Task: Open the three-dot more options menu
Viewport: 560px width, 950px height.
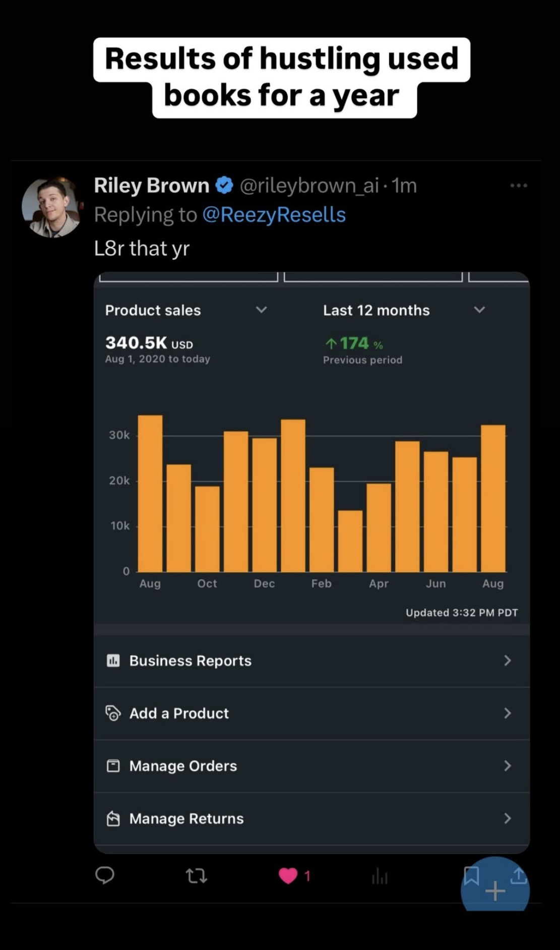Action: tap(518, 186)
